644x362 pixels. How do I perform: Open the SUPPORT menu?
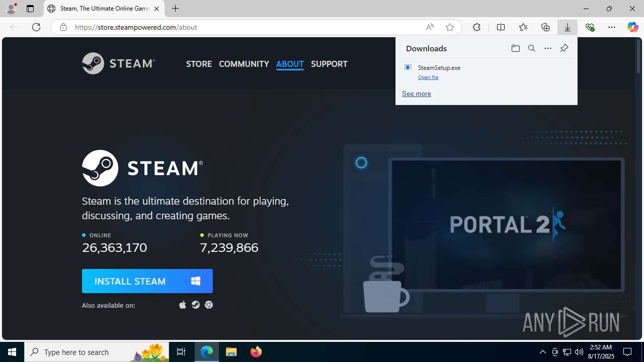coord(329,64)
